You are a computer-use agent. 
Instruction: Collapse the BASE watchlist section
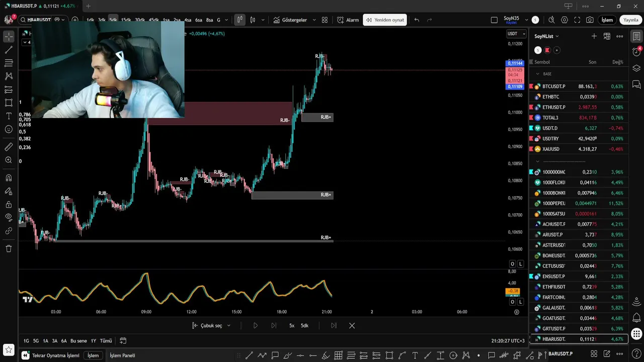537,74
